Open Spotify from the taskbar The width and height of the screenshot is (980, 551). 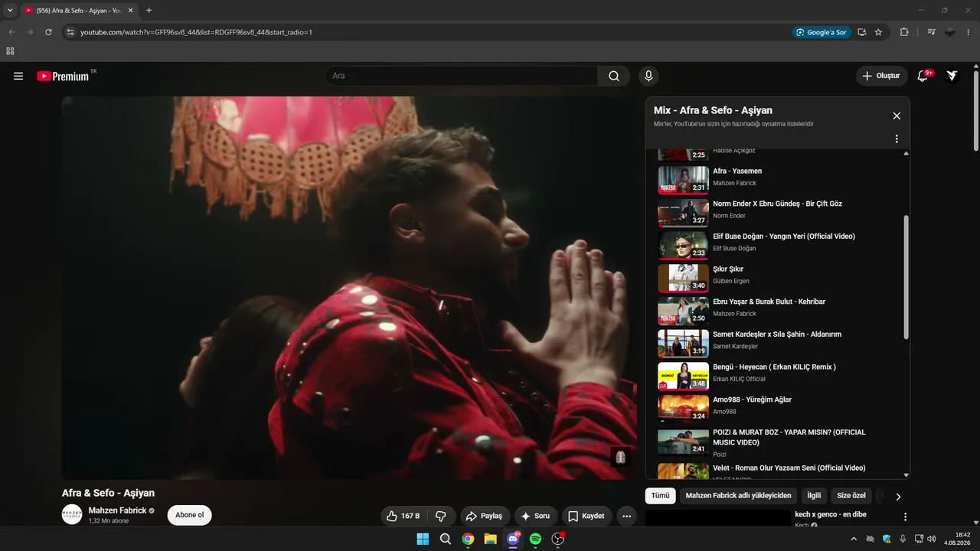(x=535, y=539)
